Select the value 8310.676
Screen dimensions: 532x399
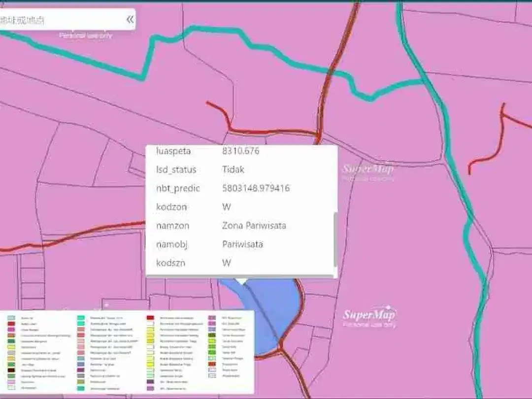pyautogui.click(x=240, y=151)
